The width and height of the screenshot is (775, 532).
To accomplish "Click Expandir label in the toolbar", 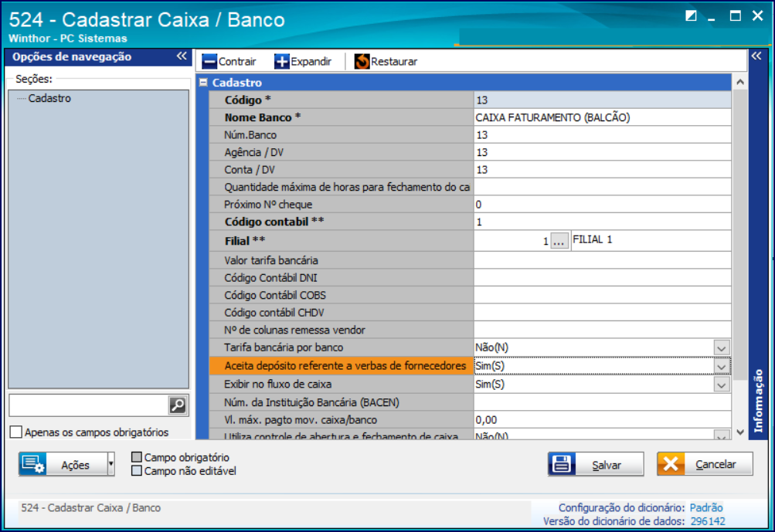I will click(x=311, y=62).
